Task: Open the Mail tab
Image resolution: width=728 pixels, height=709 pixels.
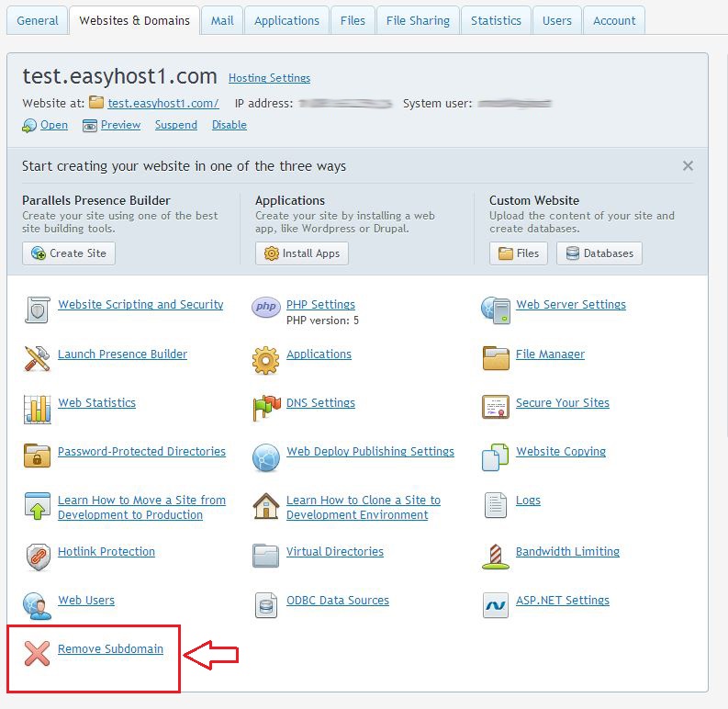Action: (222, 20)
